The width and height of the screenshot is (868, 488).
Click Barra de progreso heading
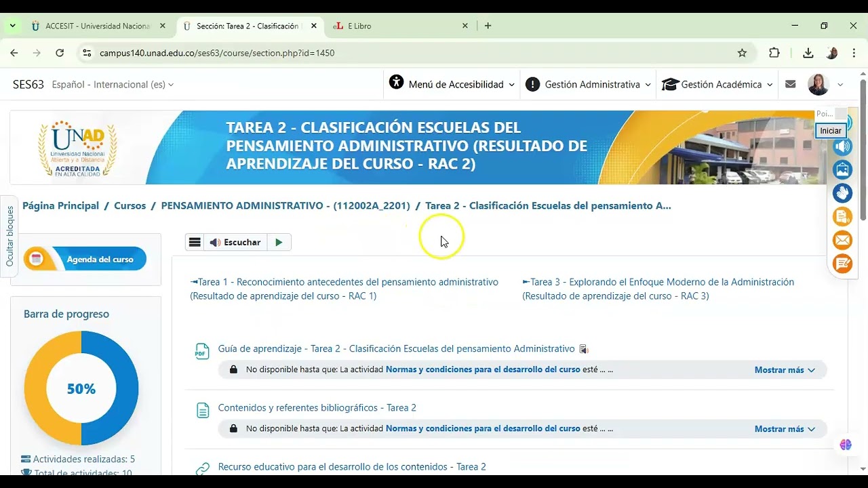pyautogui.click(x=66, y=314)
